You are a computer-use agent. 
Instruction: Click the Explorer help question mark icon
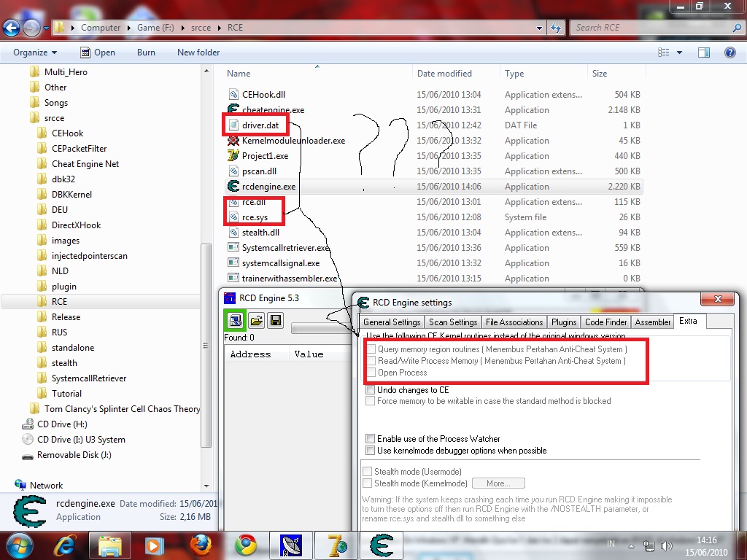click(x=729, y=52)
